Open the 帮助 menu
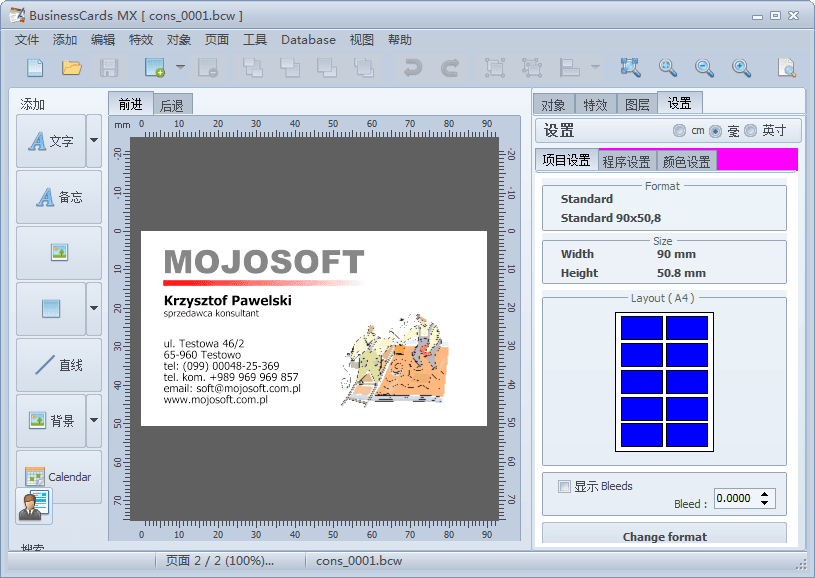 [400, 40]
